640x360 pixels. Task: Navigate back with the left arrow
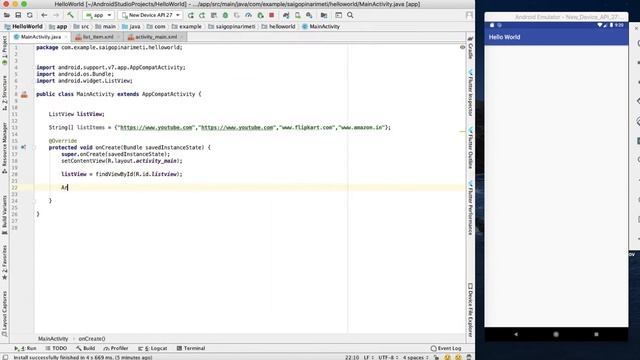click(44, 15)
